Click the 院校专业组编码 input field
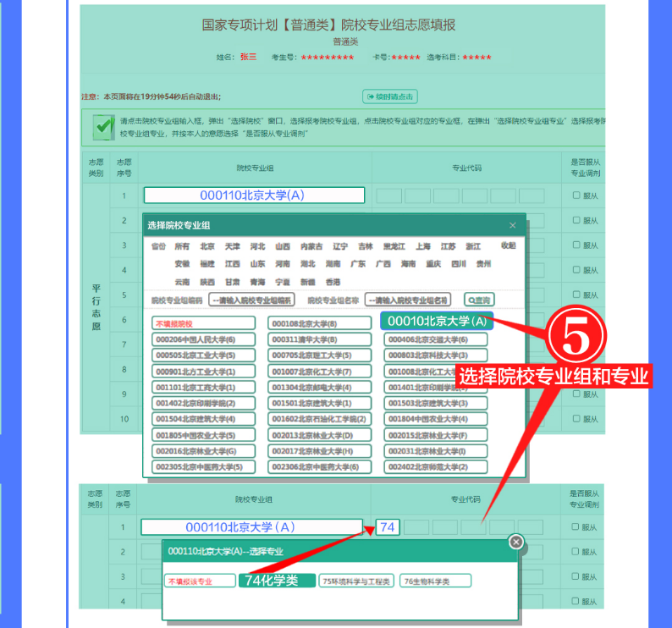 pos(251,300)
